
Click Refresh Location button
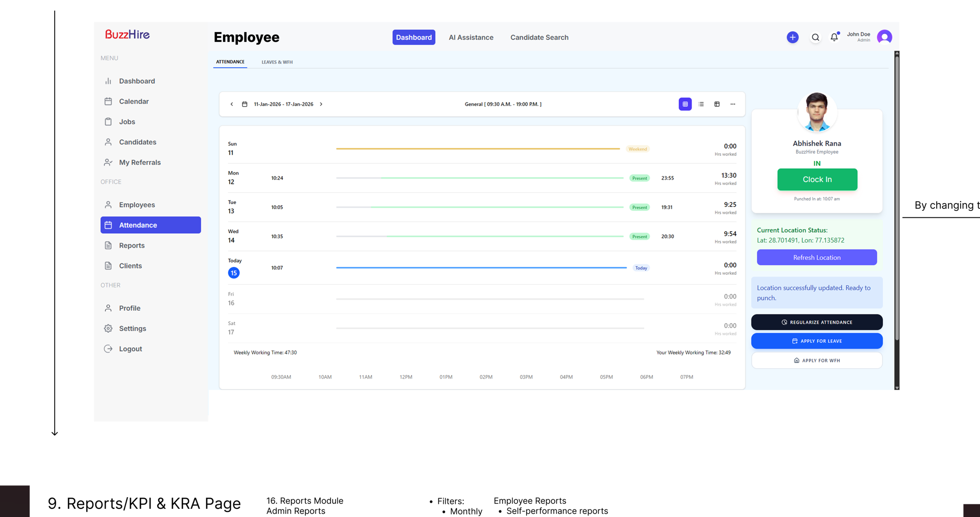pos(817,257)
